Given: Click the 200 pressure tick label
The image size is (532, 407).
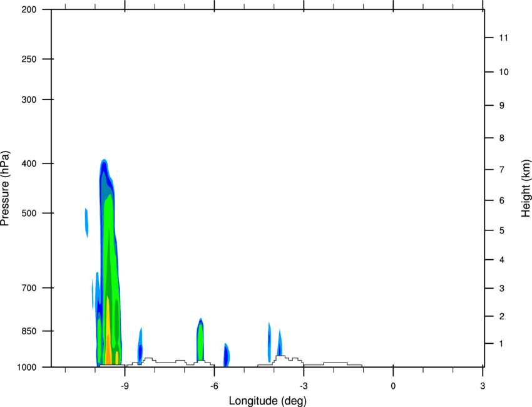Looking at the screenshot, I should pos(29,9).
